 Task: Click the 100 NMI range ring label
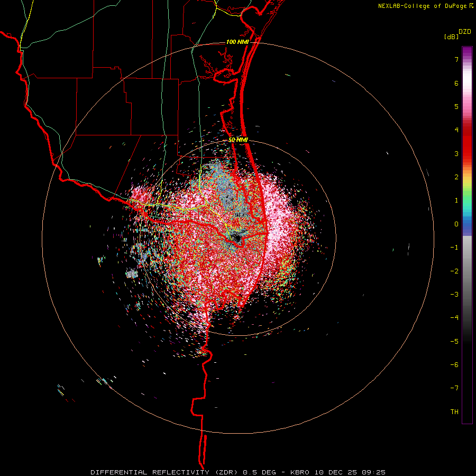237,42
